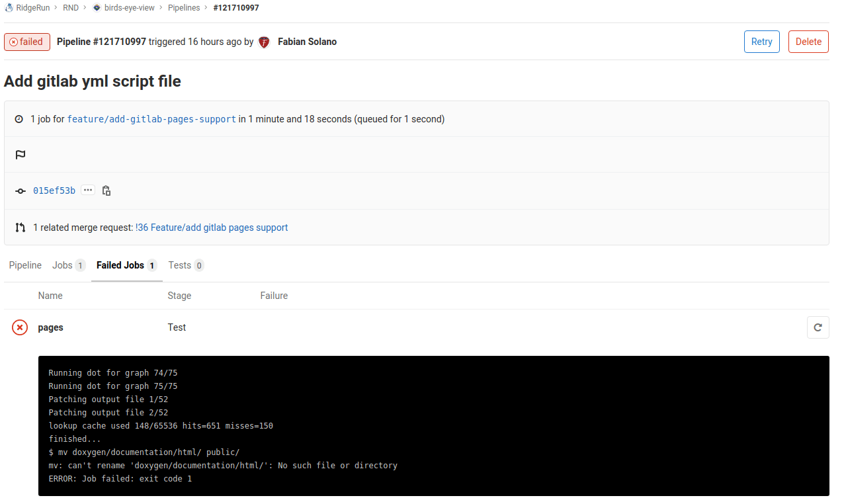Delete the pipeline
This screenshot has height=504, width=844.
click(808, 41)
